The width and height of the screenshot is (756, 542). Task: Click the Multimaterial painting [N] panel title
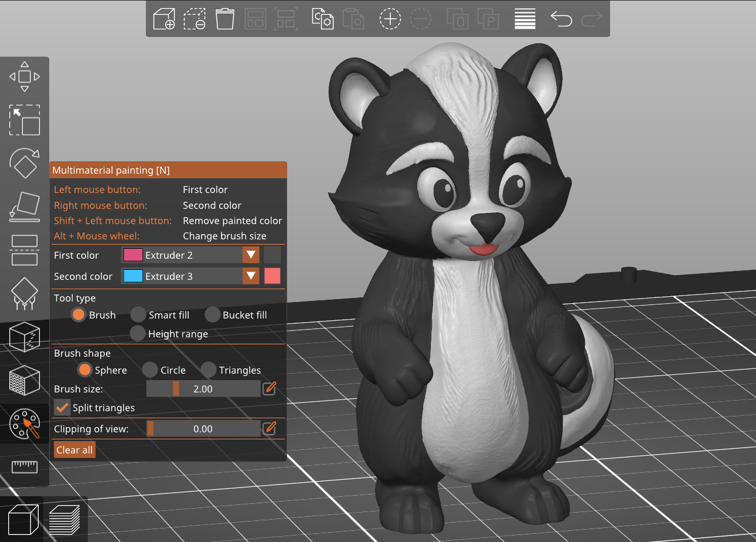tap(111, 170)
